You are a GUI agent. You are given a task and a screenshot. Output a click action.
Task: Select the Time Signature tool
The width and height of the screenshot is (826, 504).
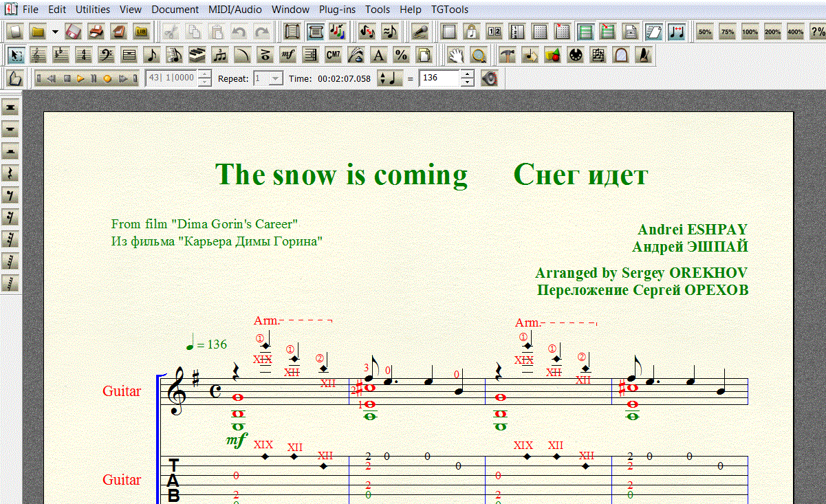(x=85, y=55)
